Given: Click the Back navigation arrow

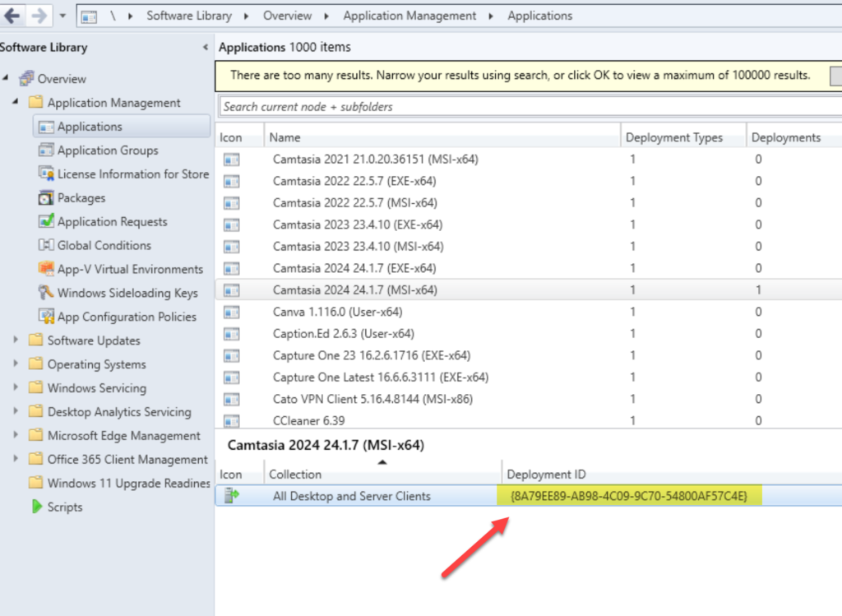Looking at the screenshot, I should coord(12,16).
